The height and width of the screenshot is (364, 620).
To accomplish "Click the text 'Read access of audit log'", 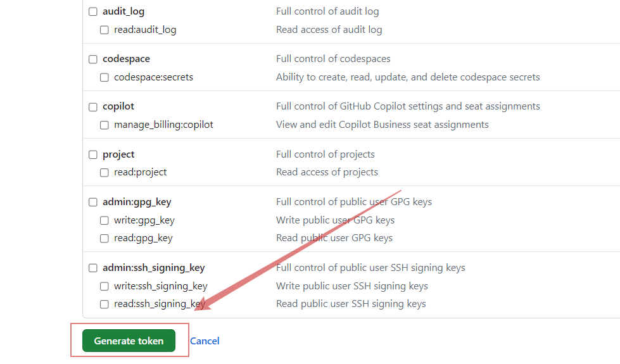I will coord(329,30).
